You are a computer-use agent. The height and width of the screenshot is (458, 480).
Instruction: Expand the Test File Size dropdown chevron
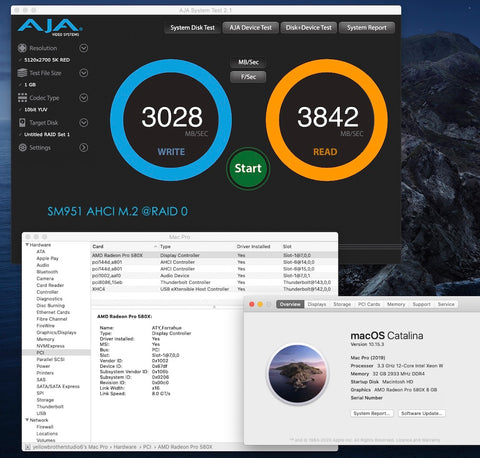pyautogui.click(x=84, y=73)
